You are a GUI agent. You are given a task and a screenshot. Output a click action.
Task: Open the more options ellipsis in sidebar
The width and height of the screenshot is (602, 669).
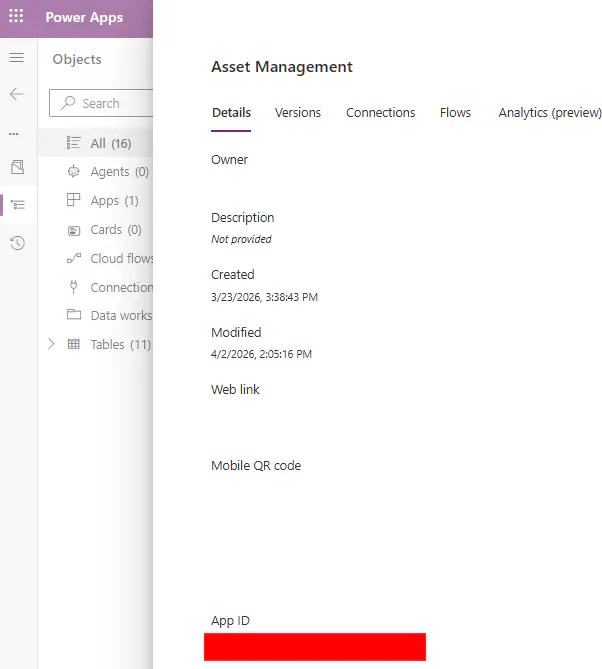click(x=14, y=134)
